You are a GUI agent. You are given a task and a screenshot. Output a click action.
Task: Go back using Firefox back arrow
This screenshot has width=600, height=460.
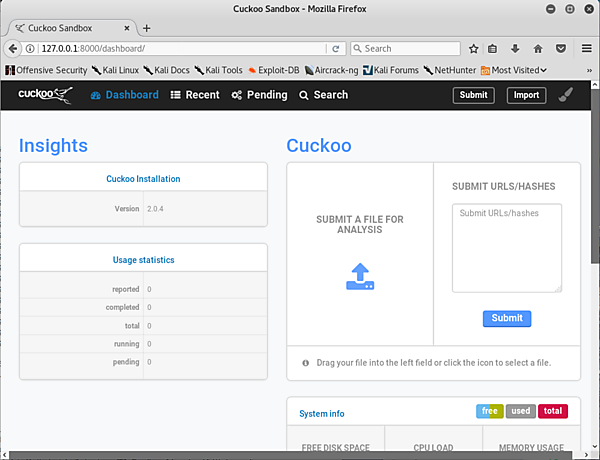15,48
